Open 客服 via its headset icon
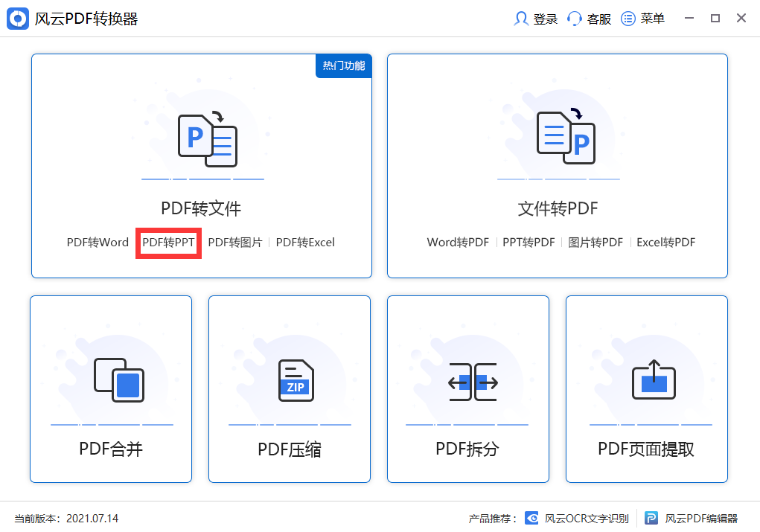The height and width of the screenshot is (532, 760). [575, 19]
